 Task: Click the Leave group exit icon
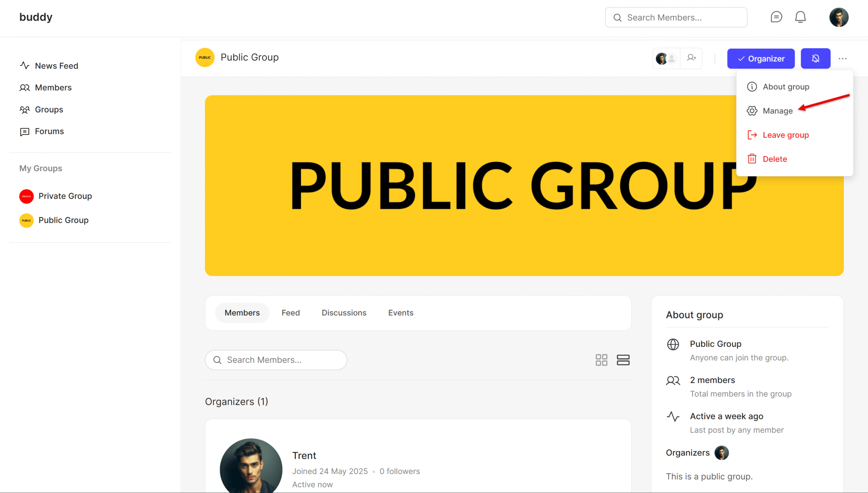[x=752, y=135]
